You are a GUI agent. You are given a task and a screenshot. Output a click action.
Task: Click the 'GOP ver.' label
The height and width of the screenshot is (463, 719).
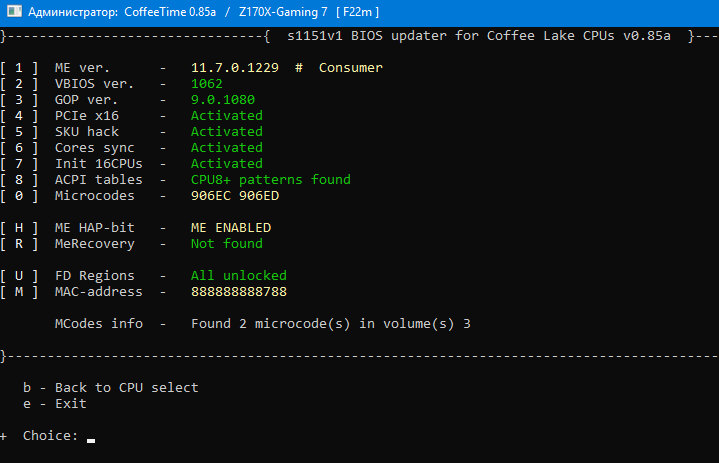(86, 100)
